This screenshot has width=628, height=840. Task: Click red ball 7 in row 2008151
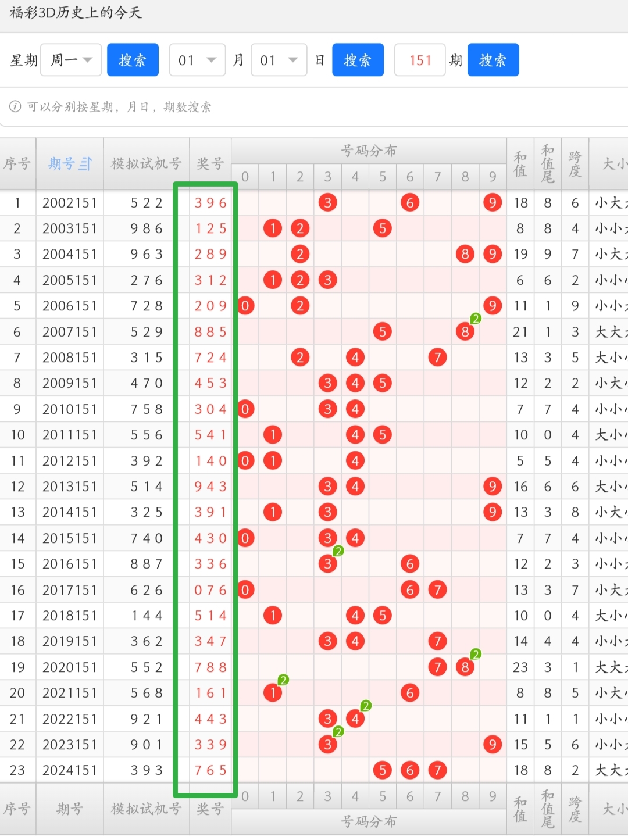437,357
